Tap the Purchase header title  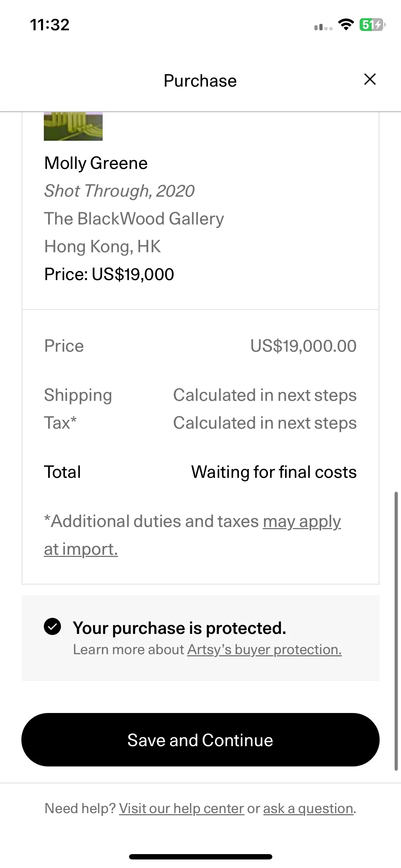[x=200, y=81]
